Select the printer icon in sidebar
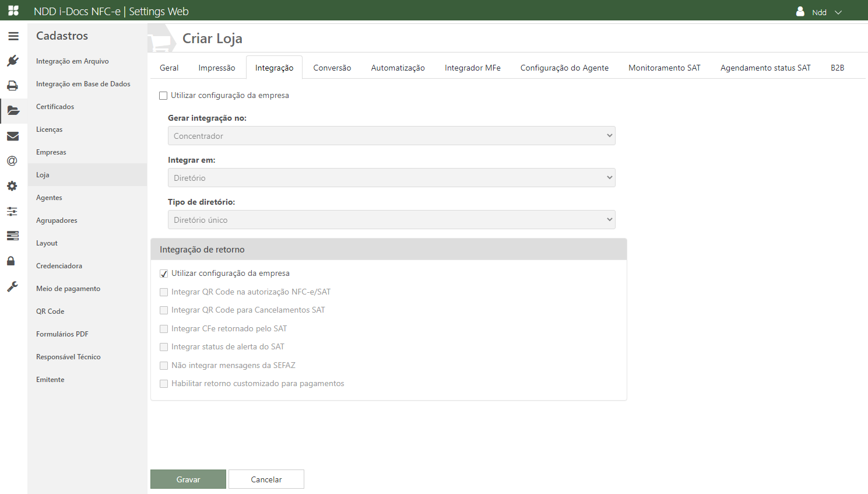The height and width of the screenshot is (494, 868). coord(13,86)
